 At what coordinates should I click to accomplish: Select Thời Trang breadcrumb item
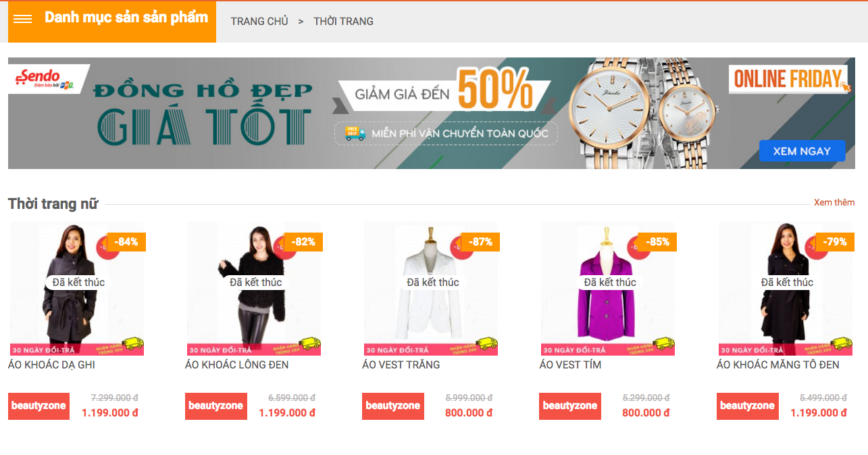click(344, 21)
